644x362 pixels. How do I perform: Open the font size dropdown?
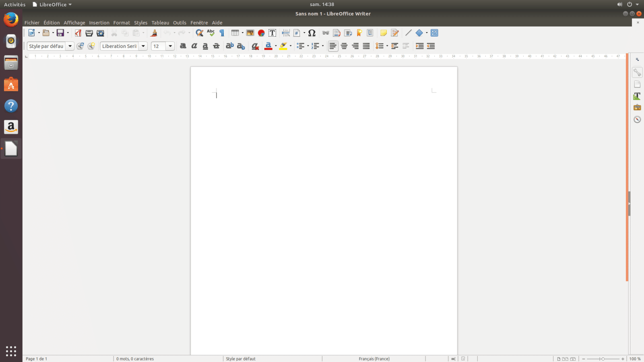(170, 46)
